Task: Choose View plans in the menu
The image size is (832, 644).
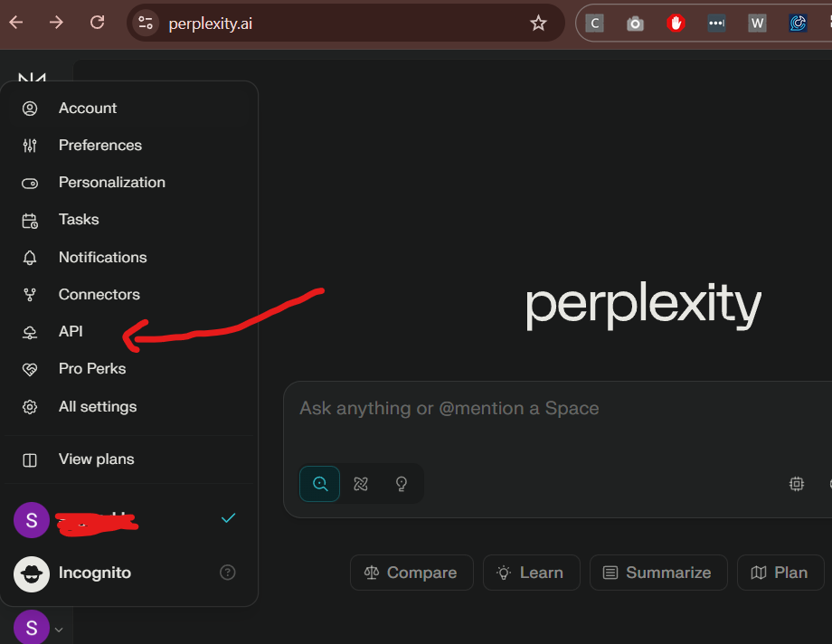Action: coord(129,459)
